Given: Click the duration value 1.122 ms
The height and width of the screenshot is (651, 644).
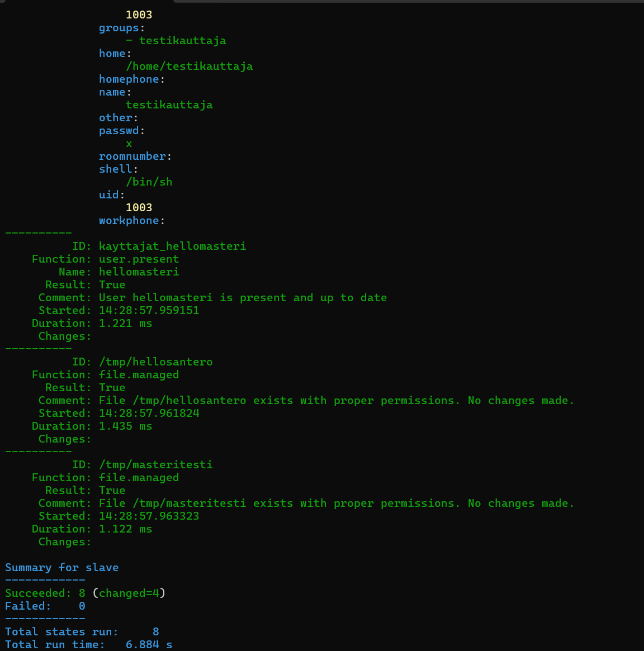Looking at the screenshot, I should pos(125,529).
